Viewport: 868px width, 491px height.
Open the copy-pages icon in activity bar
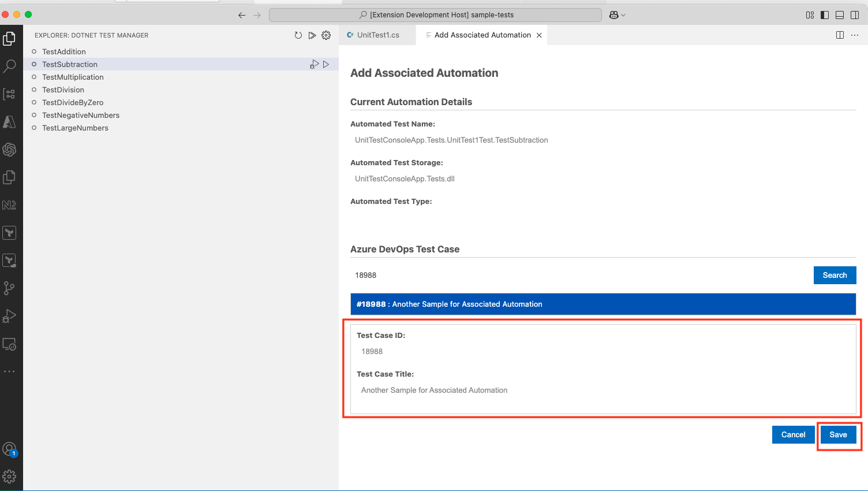point(9,177)
